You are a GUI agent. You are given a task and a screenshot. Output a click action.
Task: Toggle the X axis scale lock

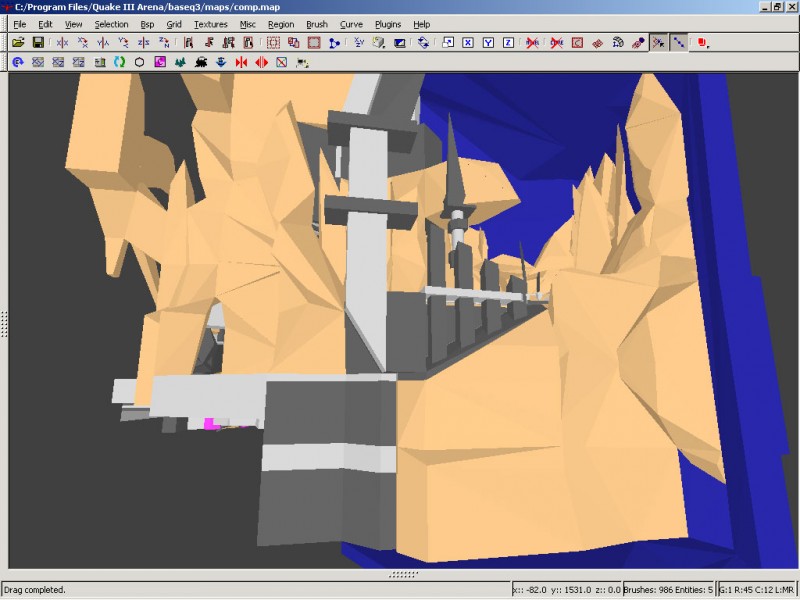pyautogui.click(x=468, y=43)
